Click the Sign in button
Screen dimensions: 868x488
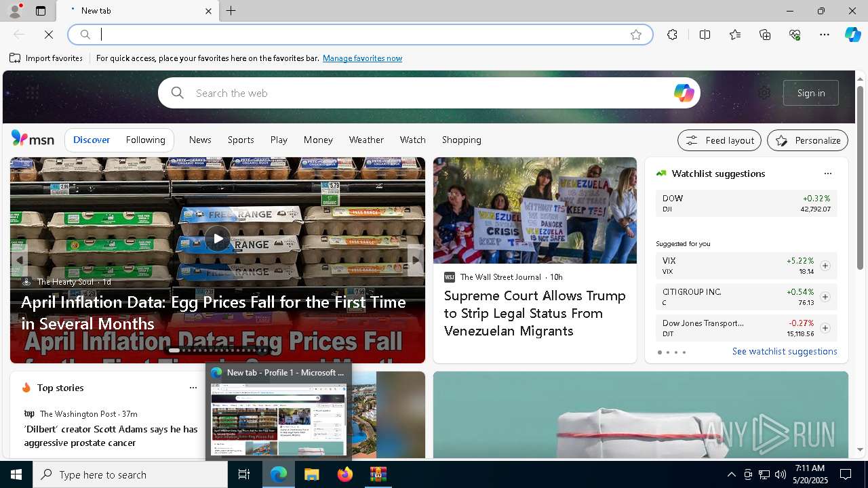tap(811, 93)
